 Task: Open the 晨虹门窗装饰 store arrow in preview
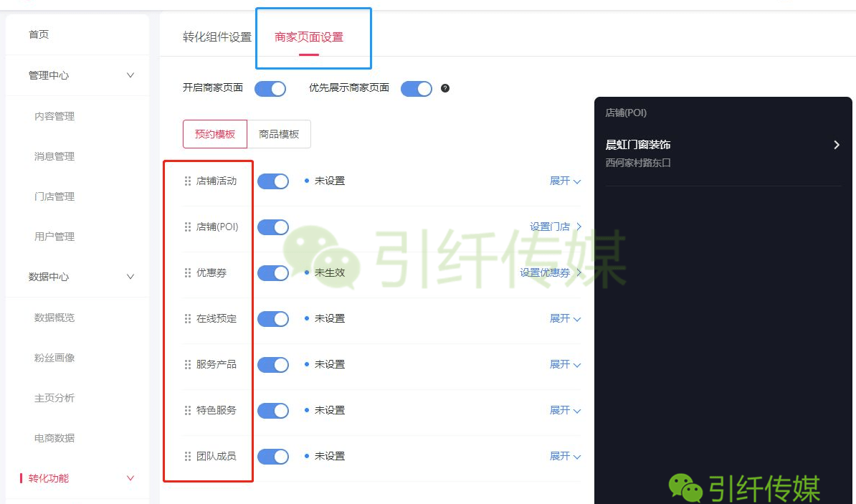[x=837, y=145]
